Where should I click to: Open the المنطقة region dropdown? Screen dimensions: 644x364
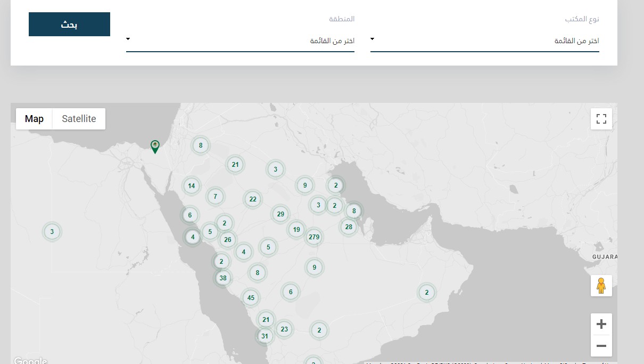tap(240, 41)
